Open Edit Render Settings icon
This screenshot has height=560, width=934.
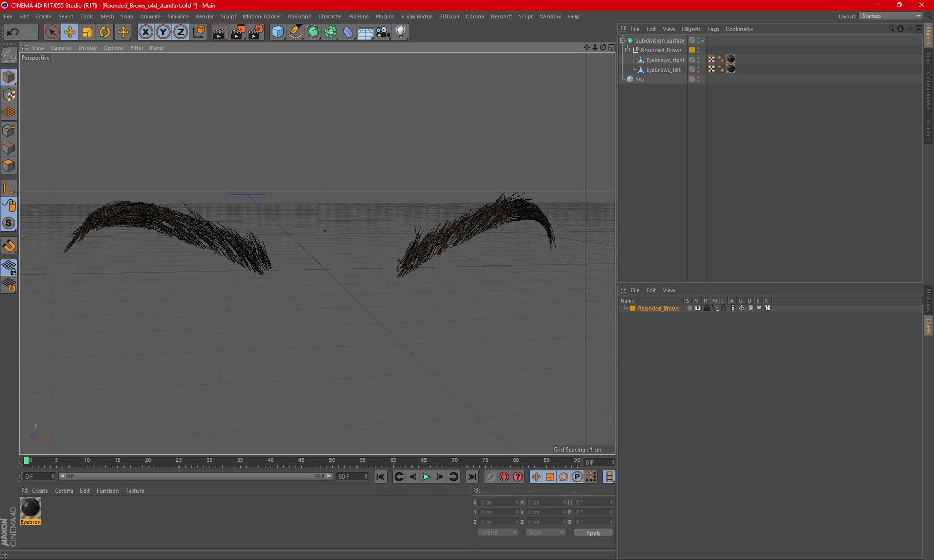click(x=255, y=32)
